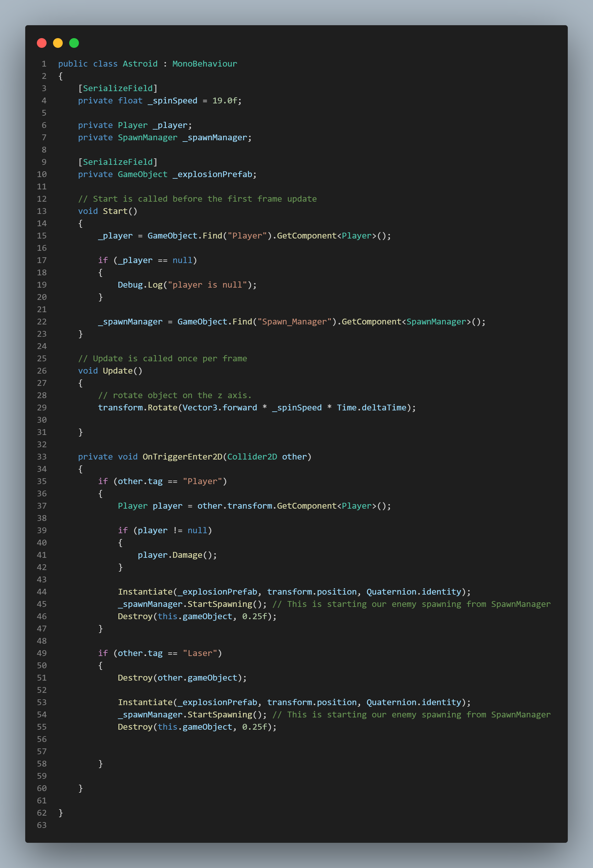Click GetComponent on line 22
The height and width of the screenshot is (868, 593).
pos(372,322)
